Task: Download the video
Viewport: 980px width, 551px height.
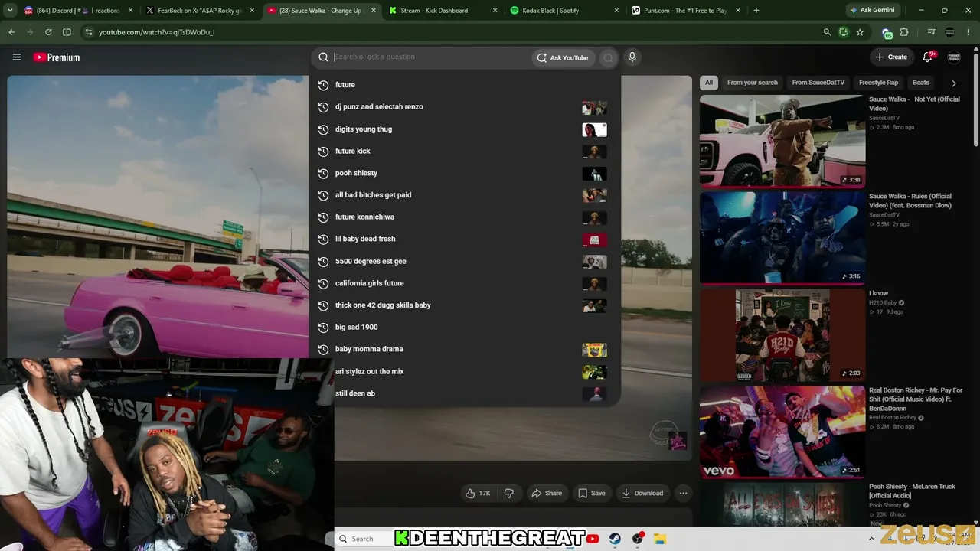Action: pyautogui.click(x=642, y=494)
